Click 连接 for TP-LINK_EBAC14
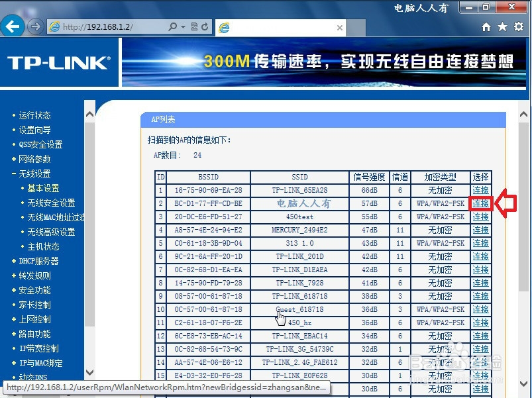This screenshot has height=398, width=532. tap(480, 336)
